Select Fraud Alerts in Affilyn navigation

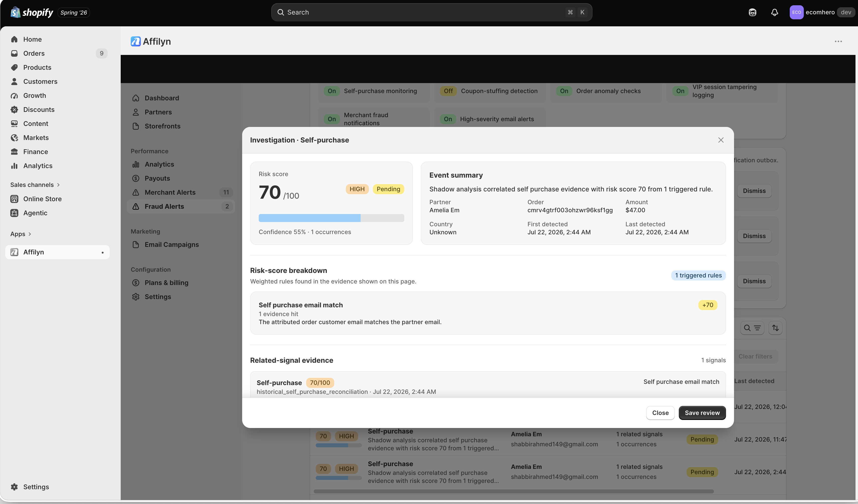click(x=181, y=206)
